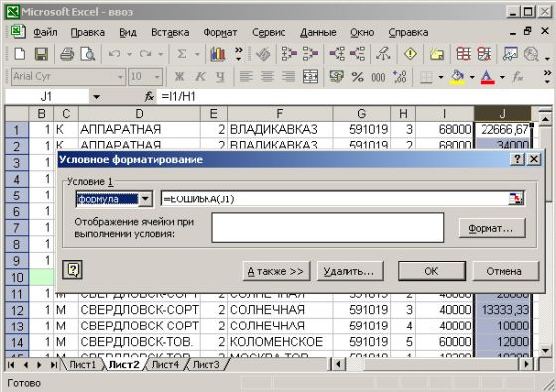Click the Trace Precedents icon
The width and height of the screenshot is (556, 392).
point(289,54)
